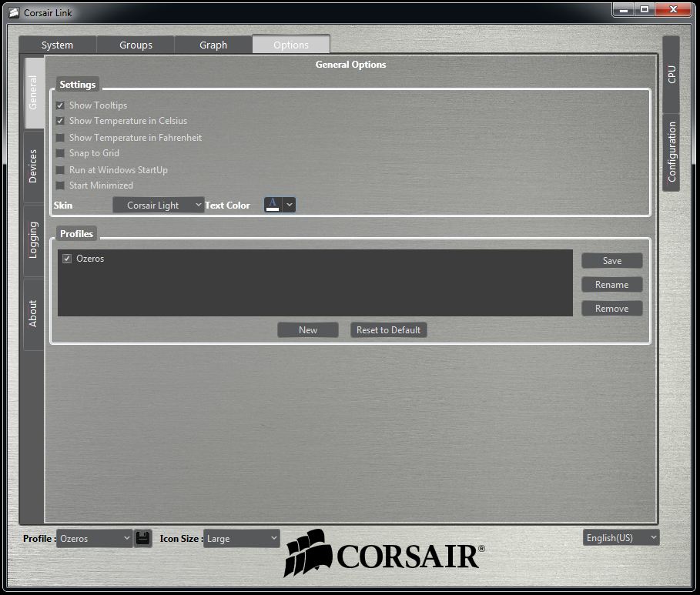Save profile using the floppy disk icon

(143, 538)
